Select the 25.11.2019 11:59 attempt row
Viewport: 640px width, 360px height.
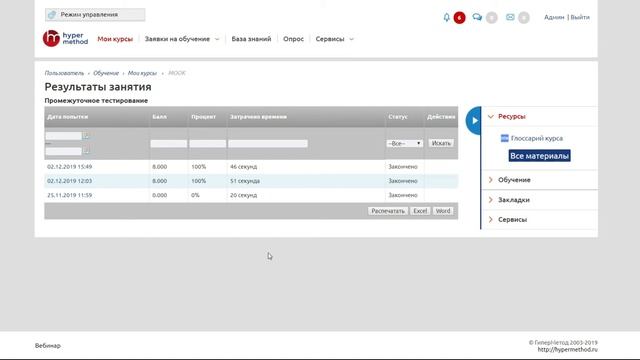tap(251, 195)
